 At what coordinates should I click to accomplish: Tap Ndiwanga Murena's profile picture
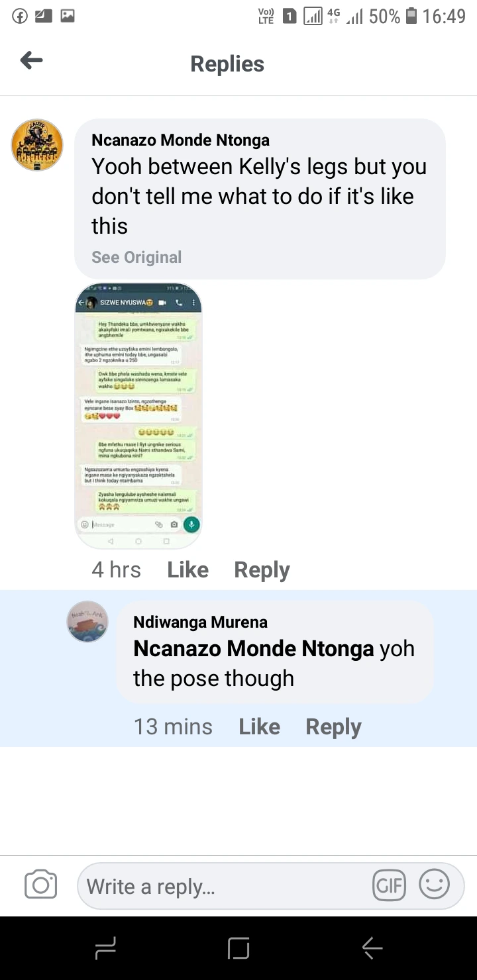tap(87, 621)
